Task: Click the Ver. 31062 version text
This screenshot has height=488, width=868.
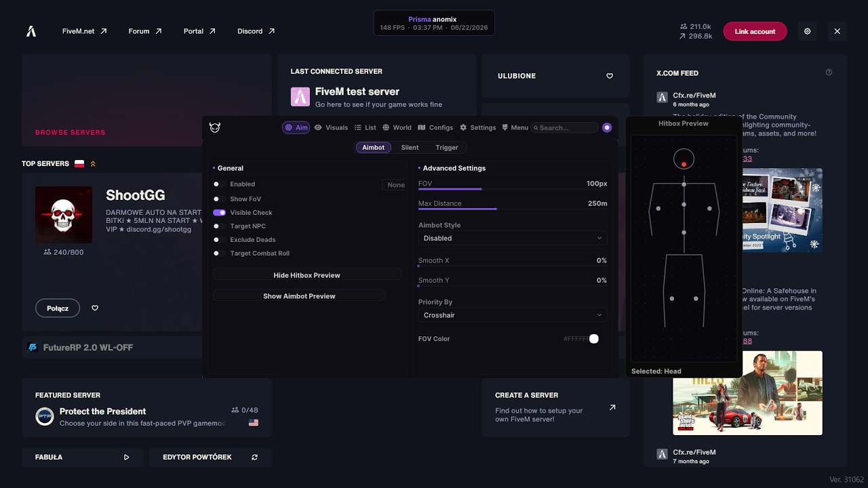Action: [x=846, y=480]
